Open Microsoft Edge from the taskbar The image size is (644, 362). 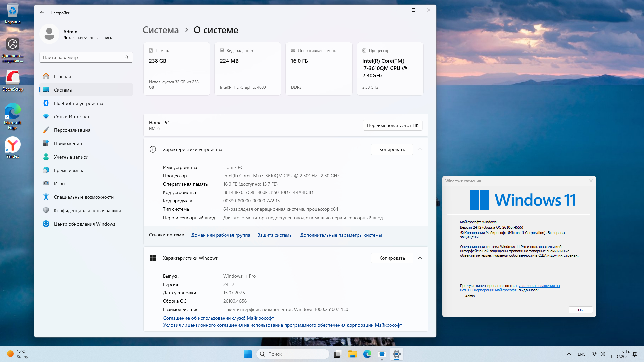(367, 354)
